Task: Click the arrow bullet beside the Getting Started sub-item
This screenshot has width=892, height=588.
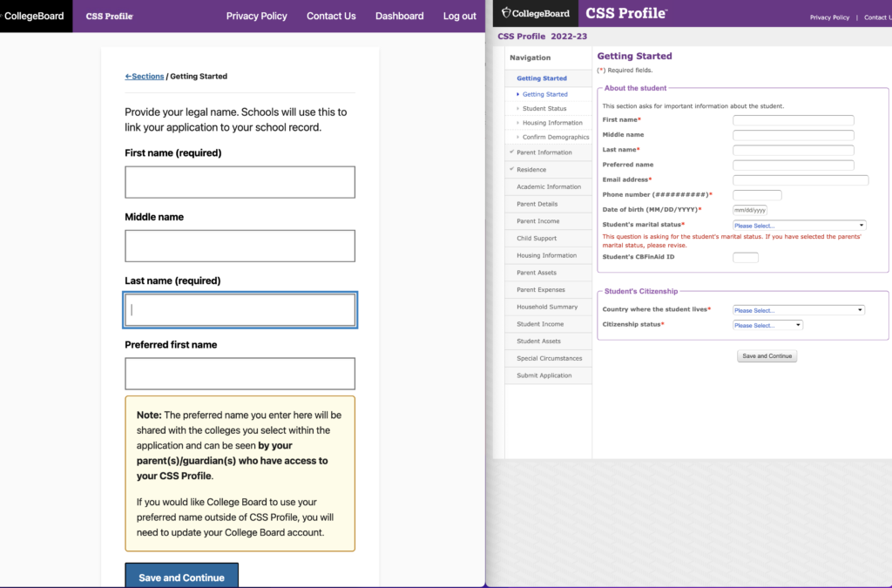Action: click(517, 94)
